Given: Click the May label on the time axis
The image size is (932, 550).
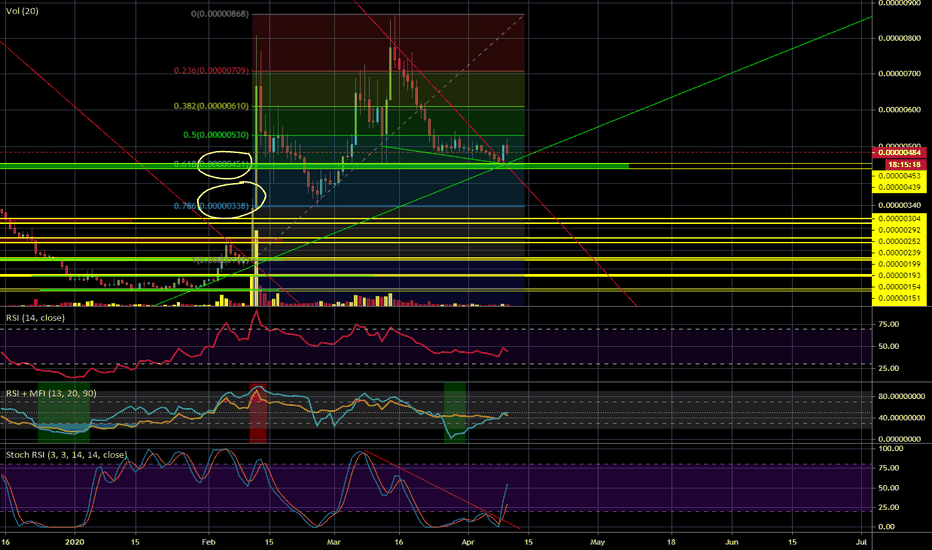Looking at the screenshot, I should [x=597, y=542].
